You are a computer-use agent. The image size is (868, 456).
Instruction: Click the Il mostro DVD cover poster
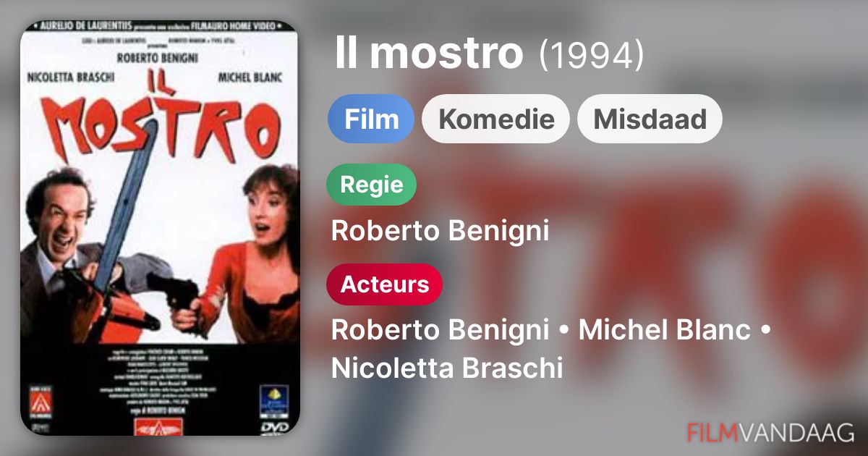(160, 228)
